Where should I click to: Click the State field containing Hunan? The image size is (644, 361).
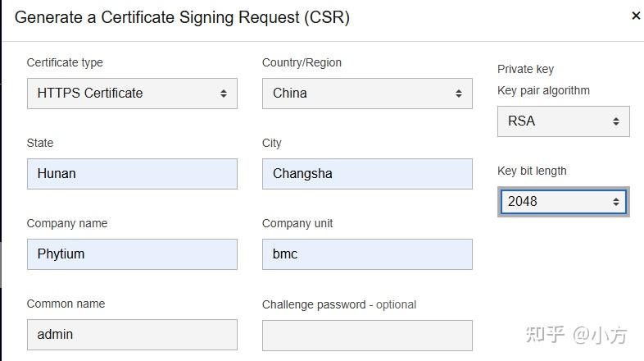point(132,174)
